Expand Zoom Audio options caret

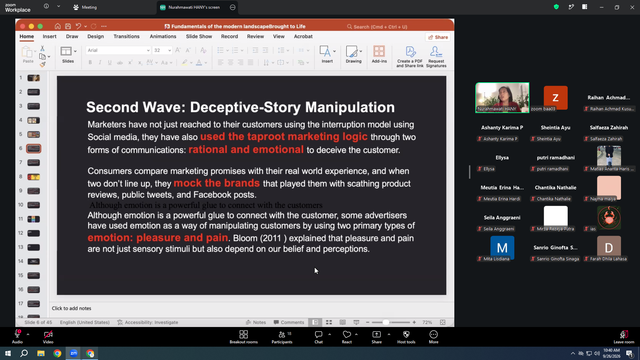click(28, 334)
